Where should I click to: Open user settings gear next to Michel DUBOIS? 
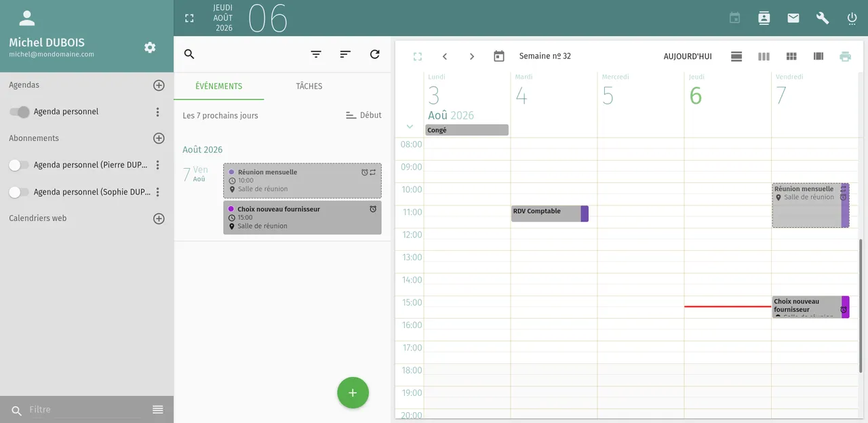(x=150, y=47)
